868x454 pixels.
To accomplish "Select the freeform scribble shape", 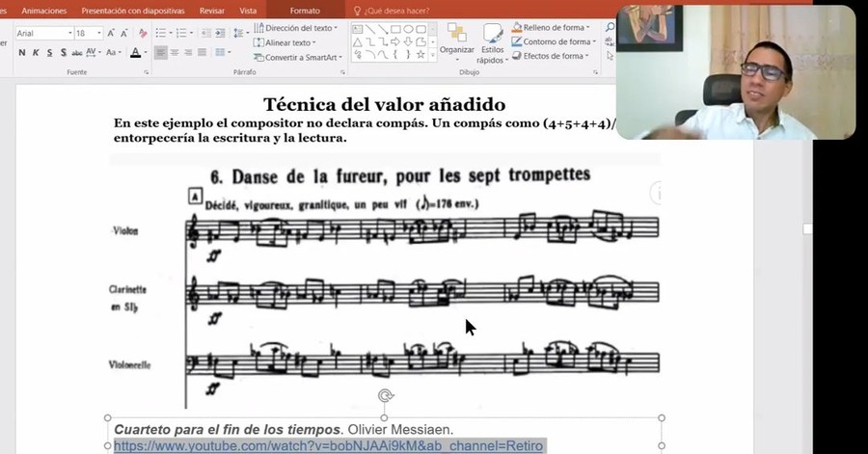I will [357, 54].
